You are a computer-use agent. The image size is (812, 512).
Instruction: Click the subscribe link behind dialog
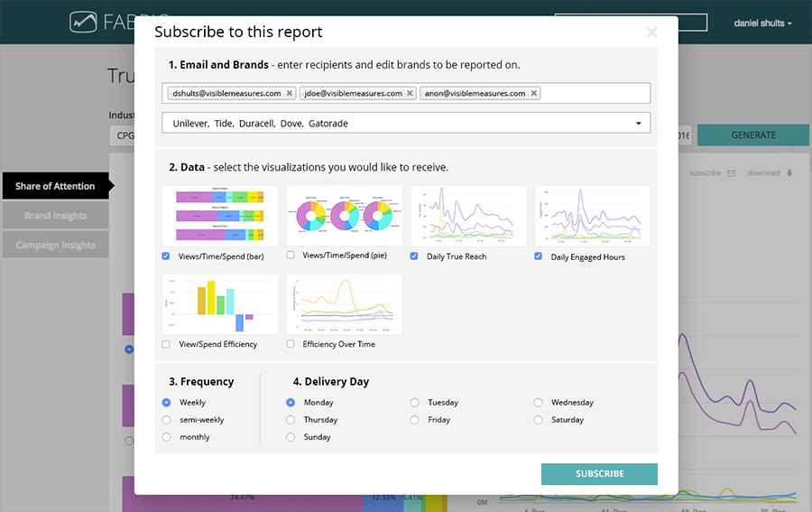pyautogui.click(x=705, y=173)
